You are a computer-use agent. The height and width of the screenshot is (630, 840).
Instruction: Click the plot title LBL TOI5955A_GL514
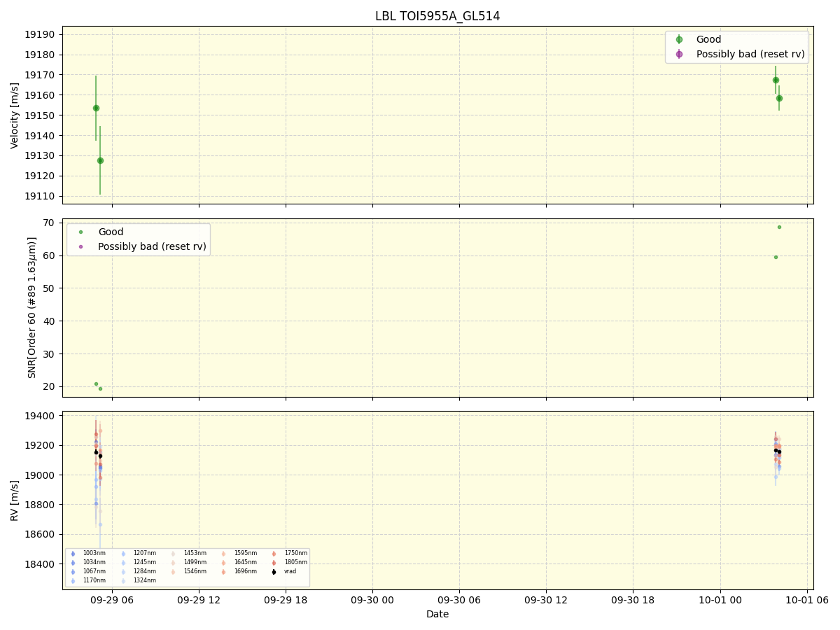coord(437,16)
